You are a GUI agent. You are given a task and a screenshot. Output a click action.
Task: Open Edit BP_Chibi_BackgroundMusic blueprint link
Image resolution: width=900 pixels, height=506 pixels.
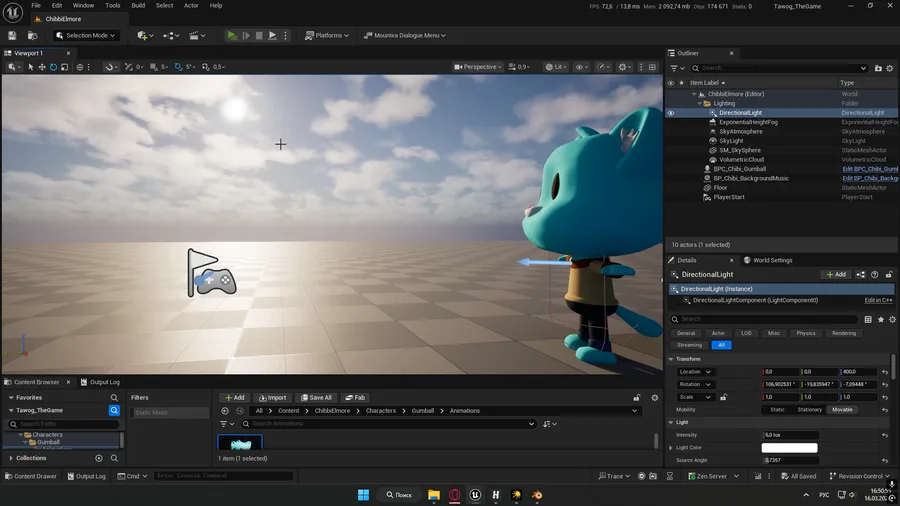[870, 178]
